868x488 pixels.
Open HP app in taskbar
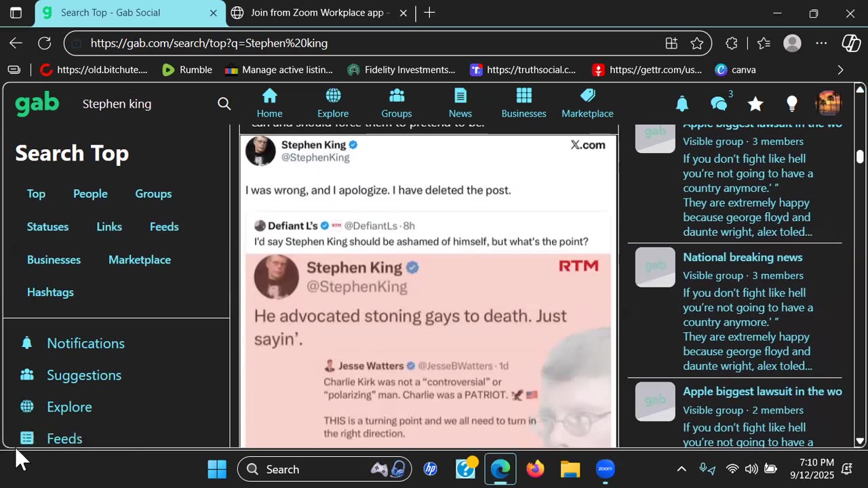(x=431, y=469)
